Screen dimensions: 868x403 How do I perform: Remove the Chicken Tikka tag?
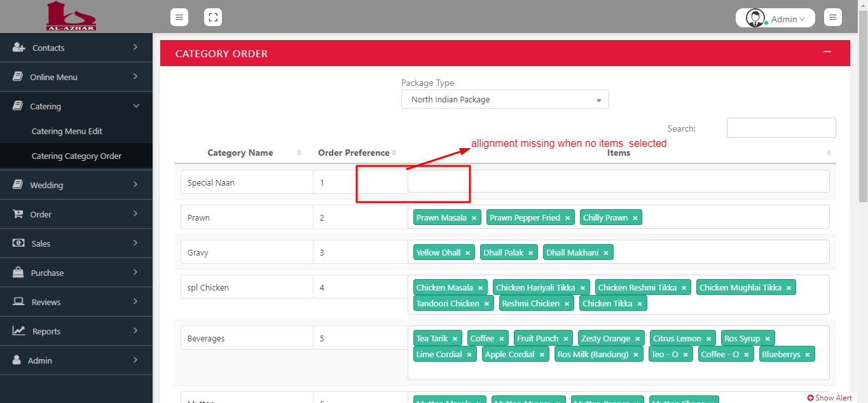tap(640, 304)
